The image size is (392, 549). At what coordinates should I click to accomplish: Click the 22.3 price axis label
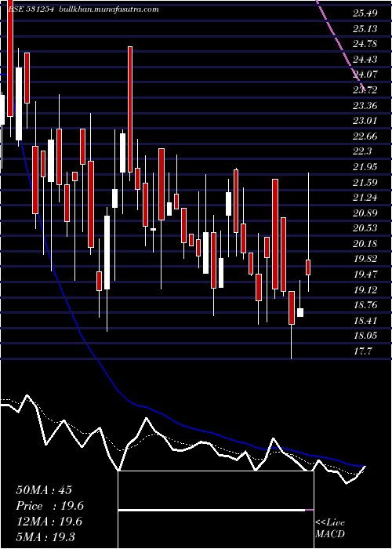tap(363, 151)
